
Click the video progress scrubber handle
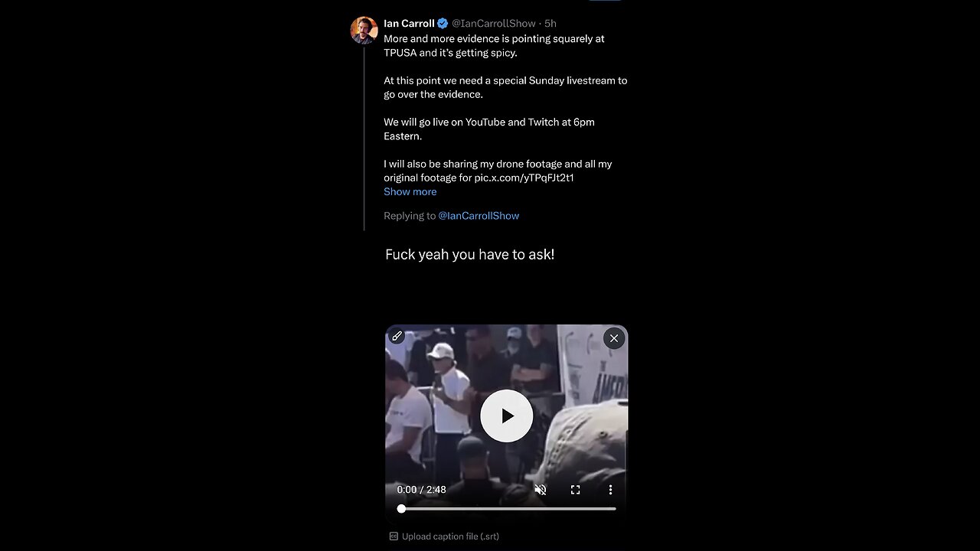point(401,508)
